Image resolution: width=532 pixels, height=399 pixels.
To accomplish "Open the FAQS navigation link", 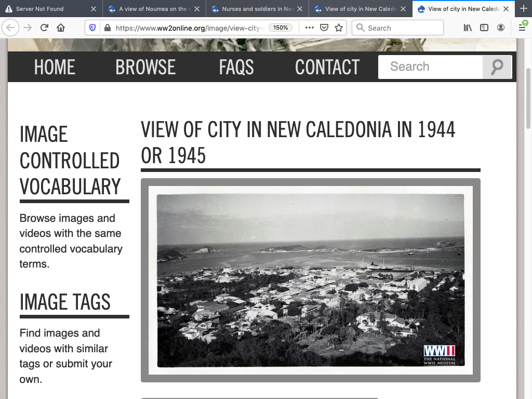I will pyautogui.click(x=236, y=67).
